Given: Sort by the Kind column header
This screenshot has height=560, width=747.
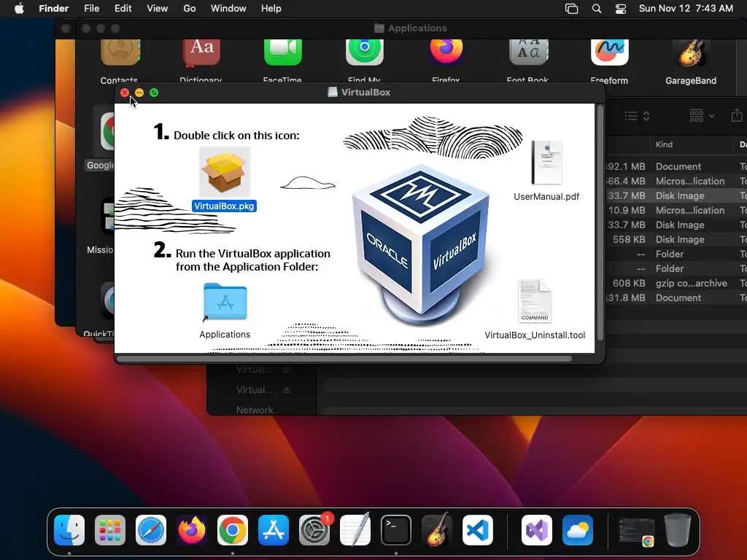Looking at the screenshot, I should click(x=664, y=144).
